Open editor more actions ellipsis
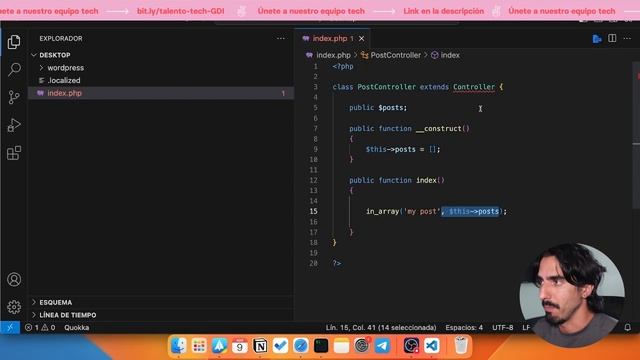 (627, 38)
